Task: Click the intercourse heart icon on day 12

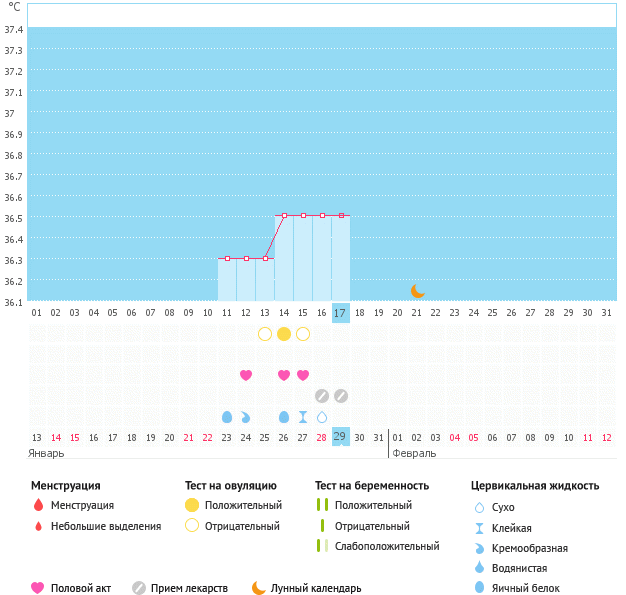Action: pos(246,375)
